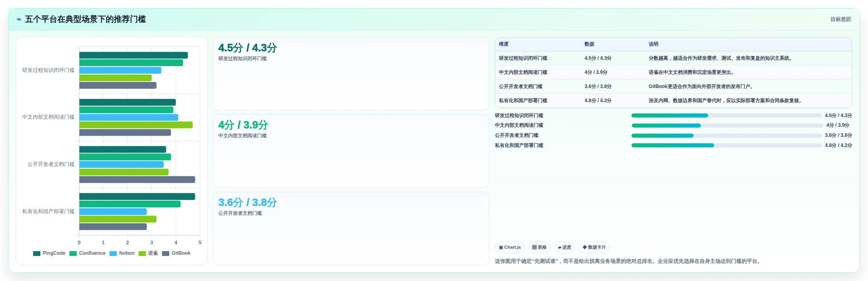868x281 pixels.
Task: Click the 数据 column header
Action: click(589, 44)
